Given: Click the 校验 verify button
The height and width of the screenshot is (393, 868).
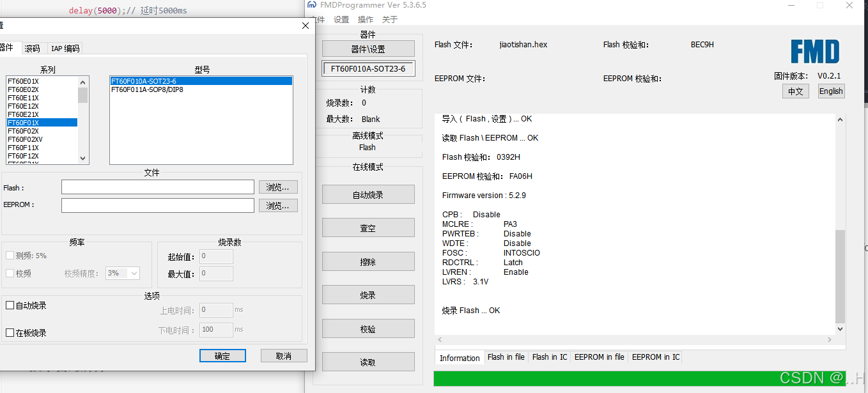Looking at the screenshot, I should tap(368, 328).
